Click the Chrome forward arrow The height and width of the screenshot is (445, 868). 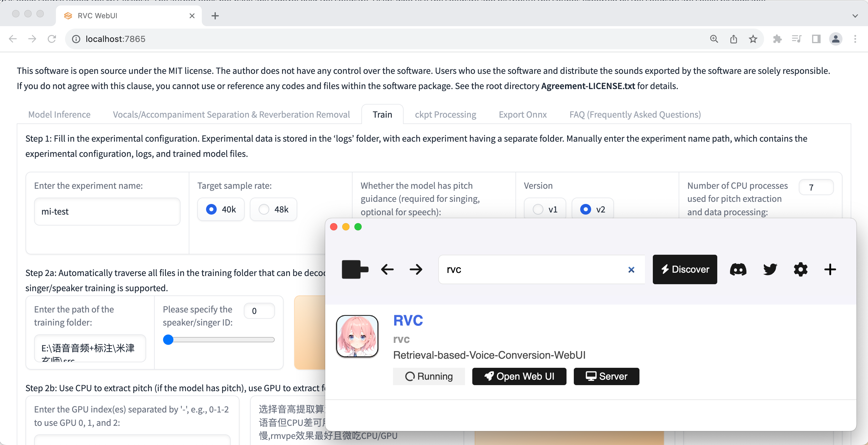[32, 39]
